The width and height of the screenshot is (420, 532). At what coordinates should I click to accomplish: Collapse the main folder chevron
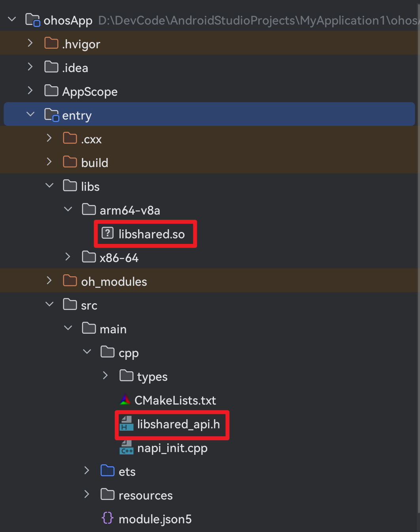coord(68,328)
